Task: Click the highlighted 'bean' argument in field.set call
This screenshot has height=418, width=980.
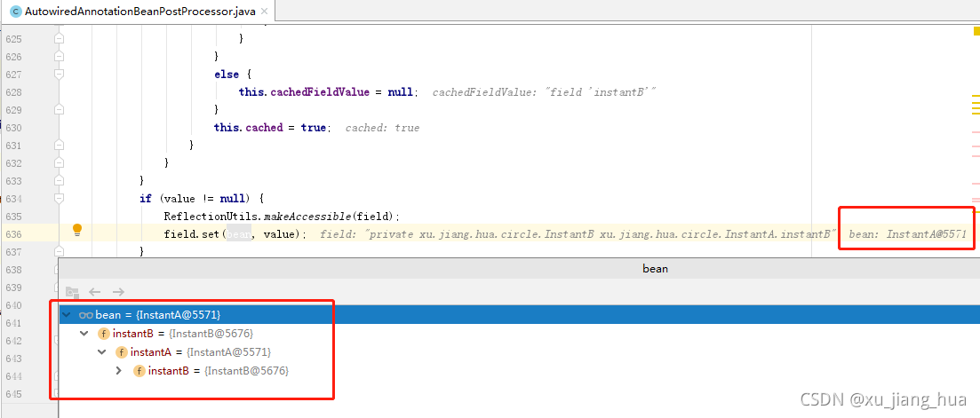Action: coord(237,234)
